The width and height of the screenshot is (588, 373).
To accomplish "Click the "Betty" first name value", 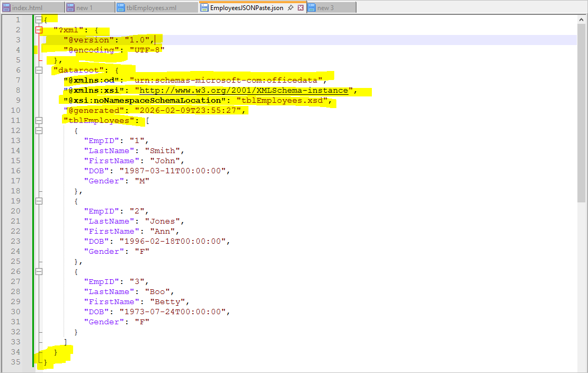I will (167, 302).
